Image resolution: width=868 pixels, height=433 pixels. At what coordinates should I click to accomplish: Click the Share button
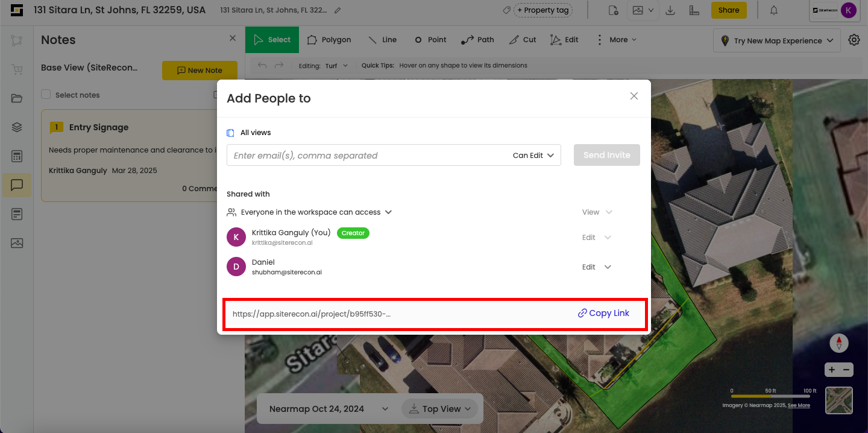pos(729,10)
